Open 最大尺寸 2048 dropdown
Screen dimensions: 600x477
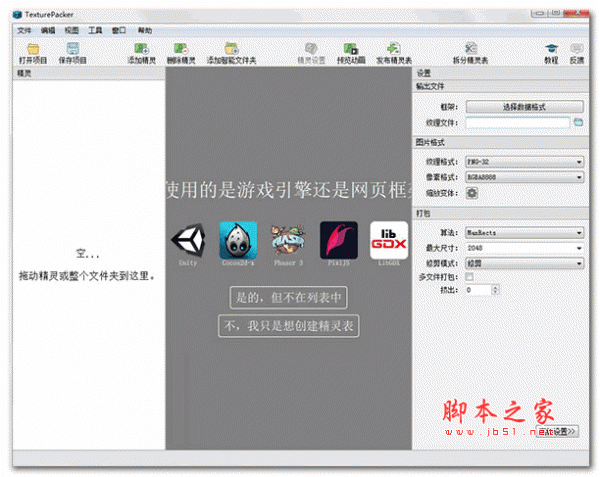525,248
